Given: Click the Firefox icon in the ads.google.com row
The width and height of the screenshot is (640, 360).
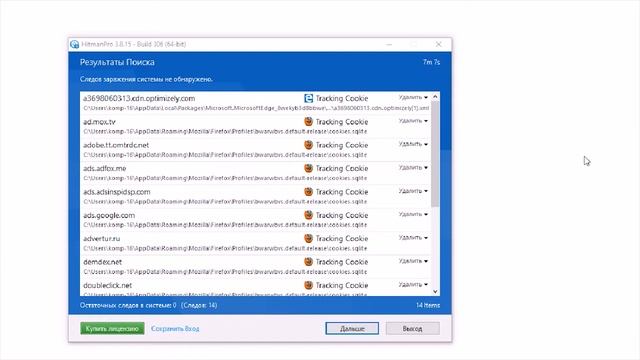Looking at the screenshot, I should 309,215.
